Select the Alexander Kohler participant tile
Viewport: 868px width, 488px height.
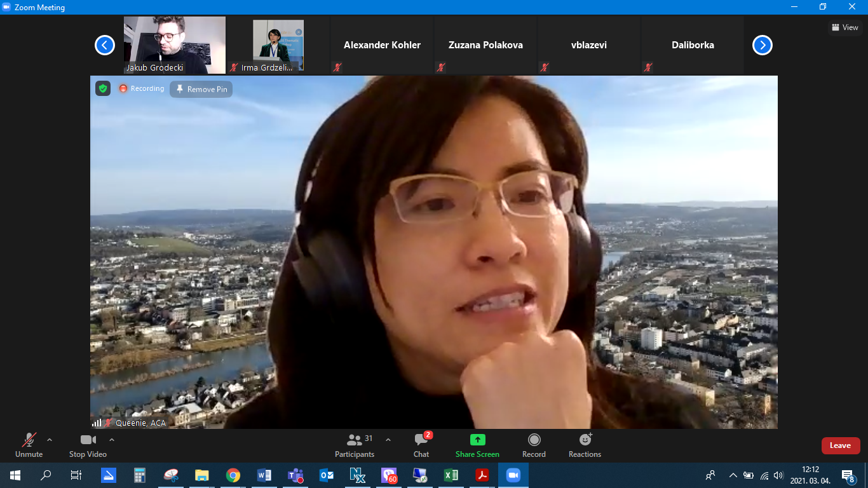tap(382, 45)
